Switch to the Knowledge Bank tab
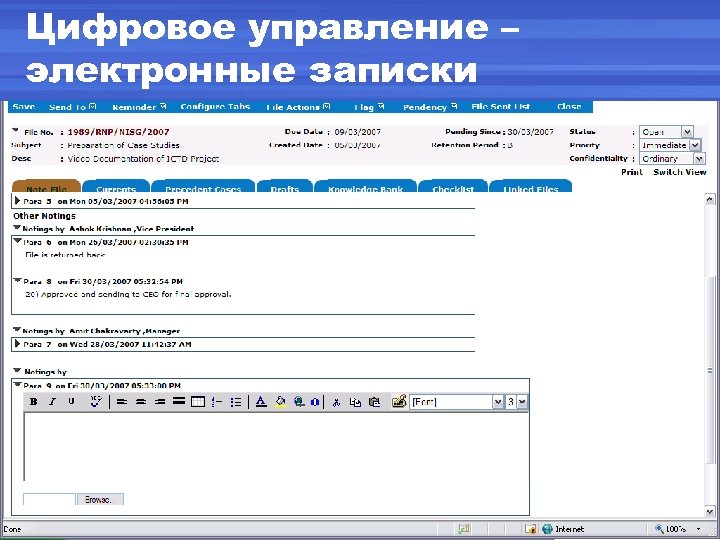 pyautogui.click(x=366, y=186)
